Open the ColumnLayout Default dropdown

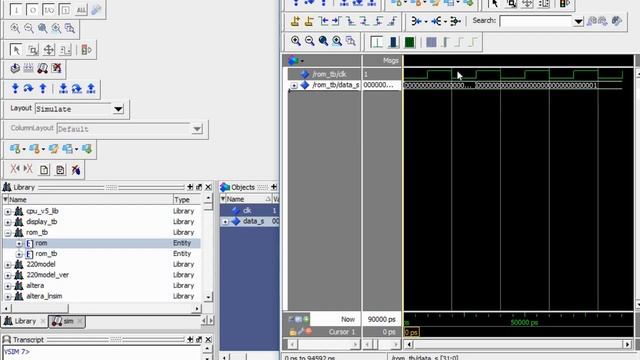(x=197, y=129)
